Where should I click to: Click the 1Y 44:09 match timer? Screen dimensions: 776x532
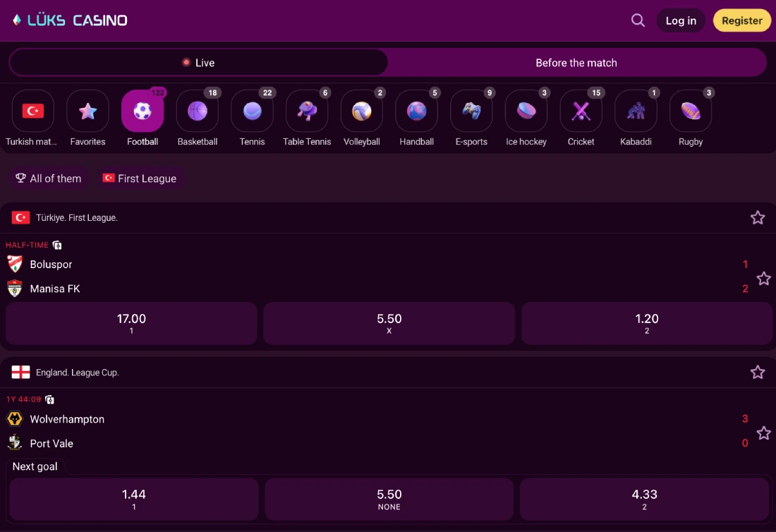click(x=24, y=399)
